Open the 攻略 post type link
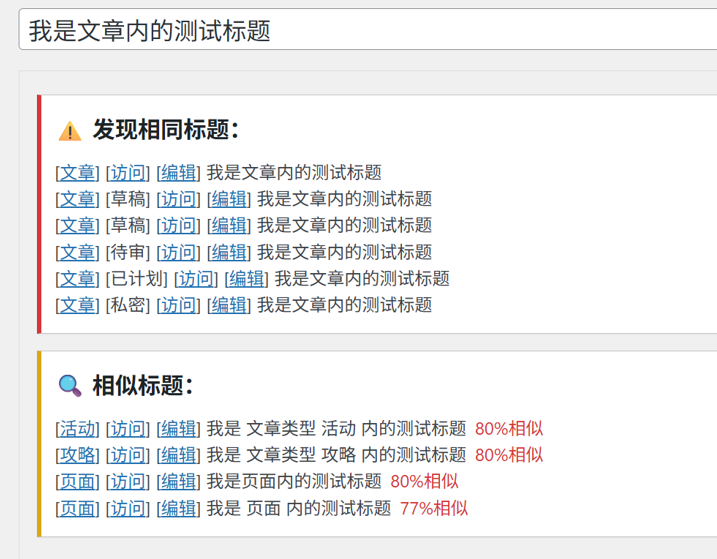Image resolution: width=717 pixels, height=559 pixels. coord(77,455)
